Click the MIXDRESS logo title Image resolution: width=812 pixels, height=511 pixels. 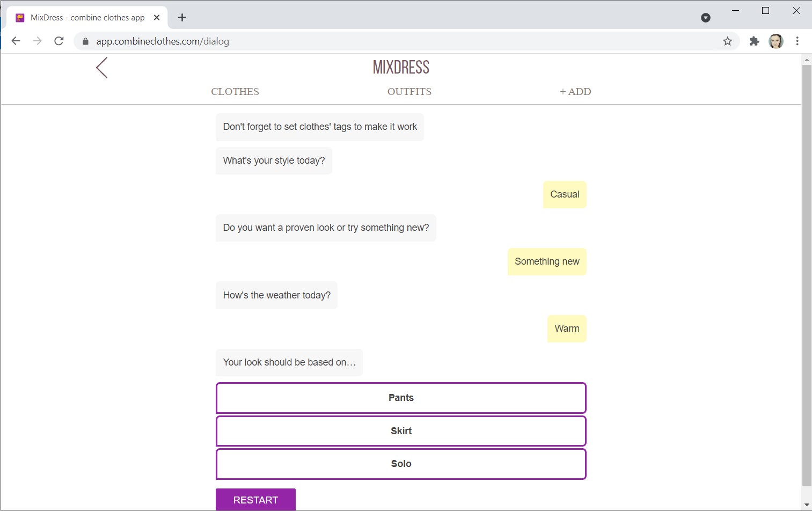[401, 68]
